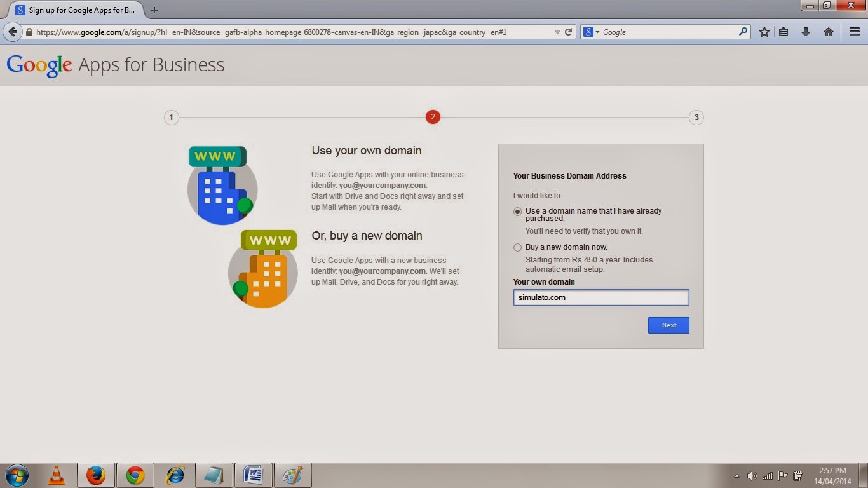The image size is (868, 488).
Task: Reload the page with the refresh icon
Action: coord(569,32)
